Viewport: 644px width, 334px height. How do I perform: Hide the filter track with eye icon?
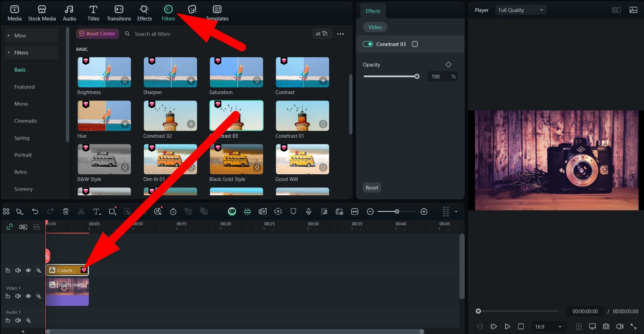28,270
